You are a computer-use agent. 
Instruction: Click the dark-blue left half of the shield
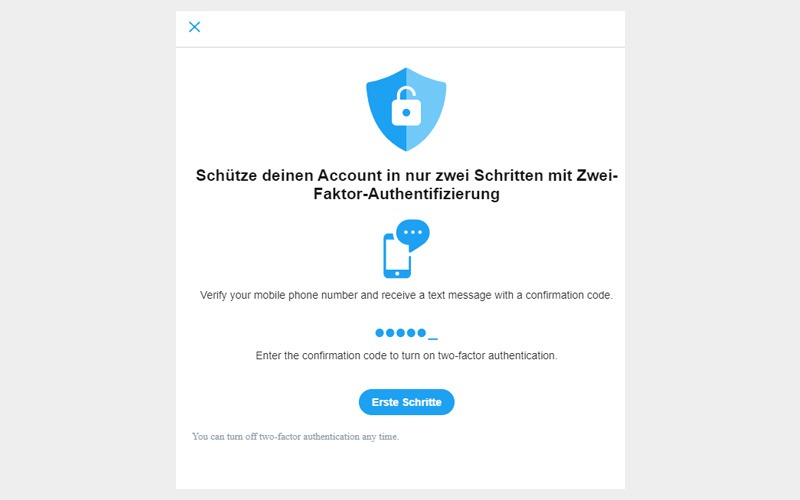pos(386,107)
